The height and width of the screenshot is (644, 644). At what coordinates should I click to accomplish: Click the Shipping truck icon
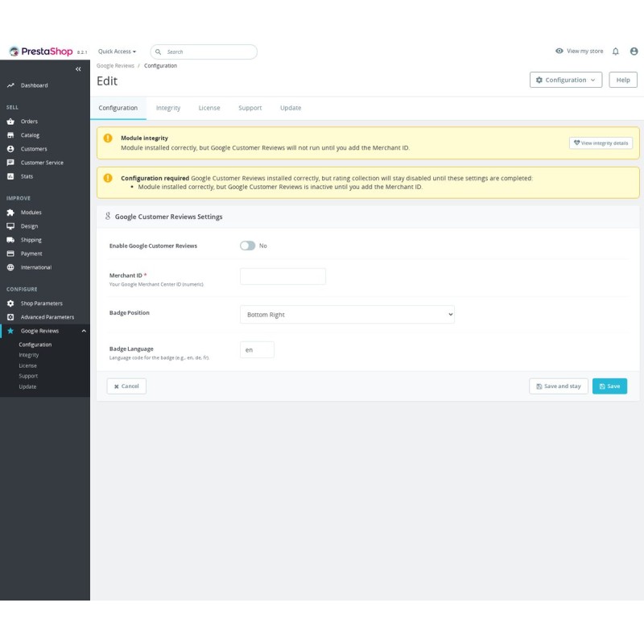point(10,240)
